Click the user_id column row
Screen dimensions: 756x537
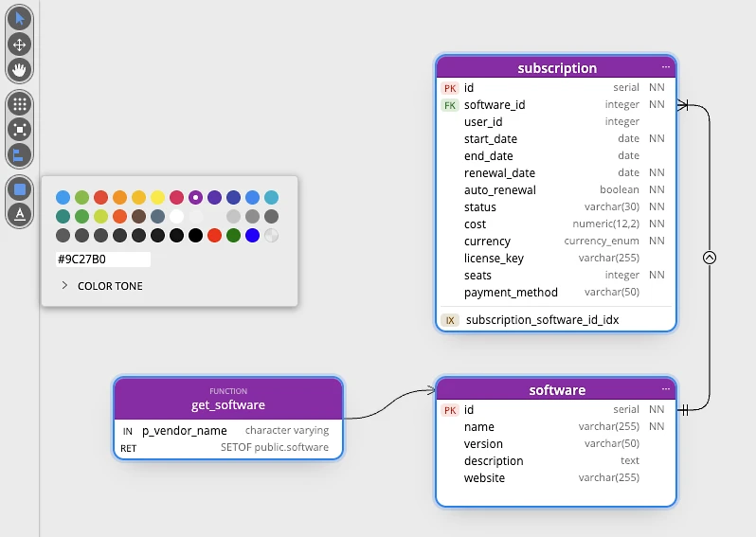(x=555, y=122)
